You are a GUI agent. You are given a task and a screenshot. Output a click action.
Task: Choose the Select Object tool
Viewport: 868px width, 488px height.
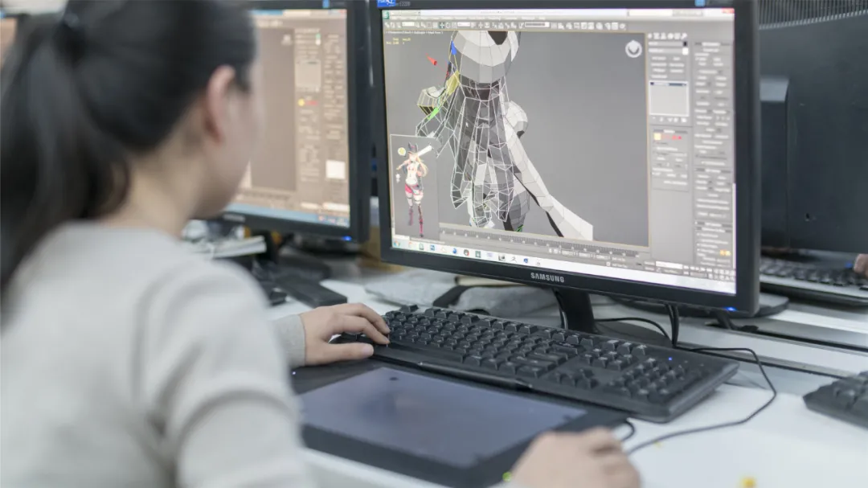418,25
